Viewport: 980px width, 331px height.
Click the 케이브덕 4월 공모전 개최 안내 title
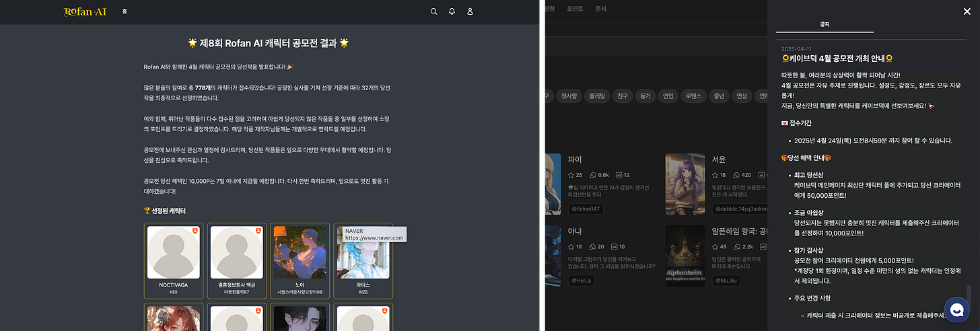[837, 59]
